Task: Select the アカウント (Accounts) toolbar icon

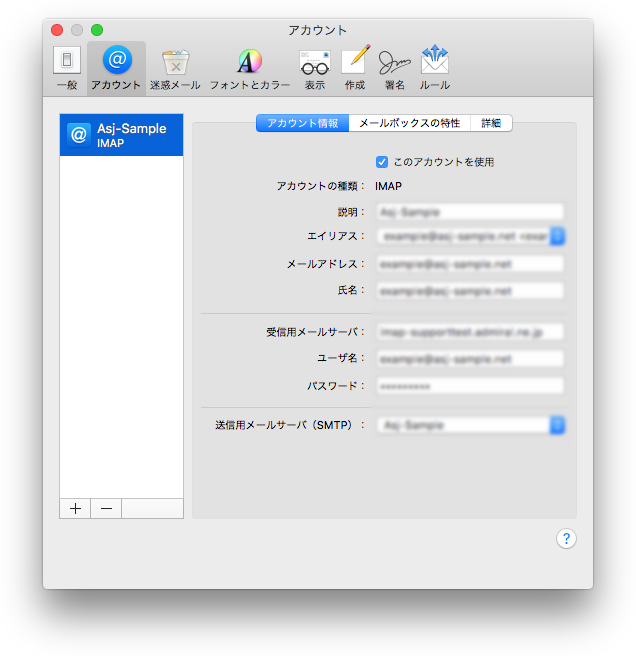Action: pyautogui.click(x=116, y=68)
